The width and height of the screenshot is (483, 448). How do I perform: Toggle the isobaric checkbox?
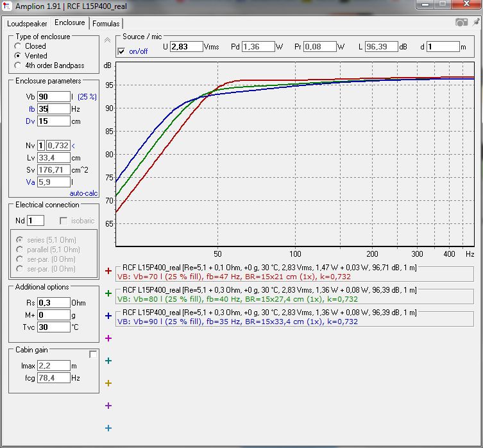pyautogui.click(x=63, y=221)
